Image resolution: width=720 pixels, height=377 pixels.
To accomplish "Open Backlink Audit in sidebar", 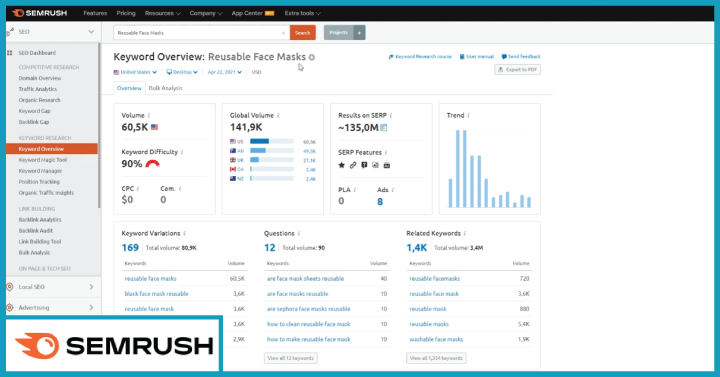I will click(36, 231).
